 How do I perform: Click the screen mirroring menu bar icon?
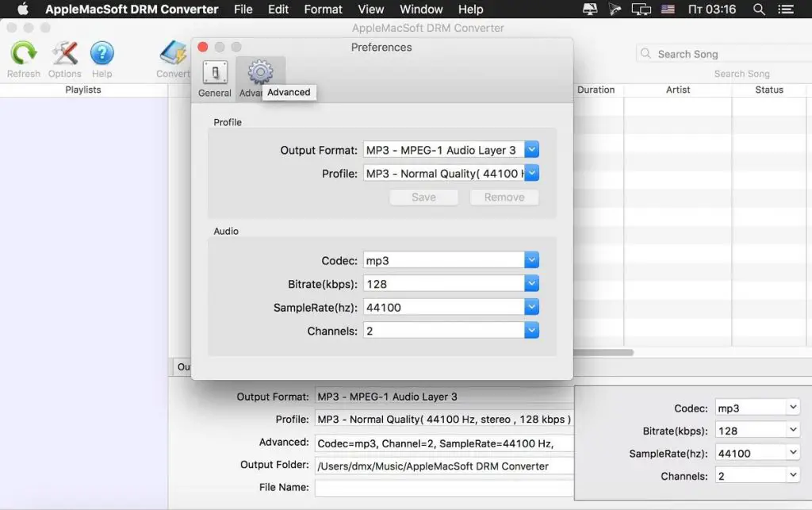coord(640,9)
